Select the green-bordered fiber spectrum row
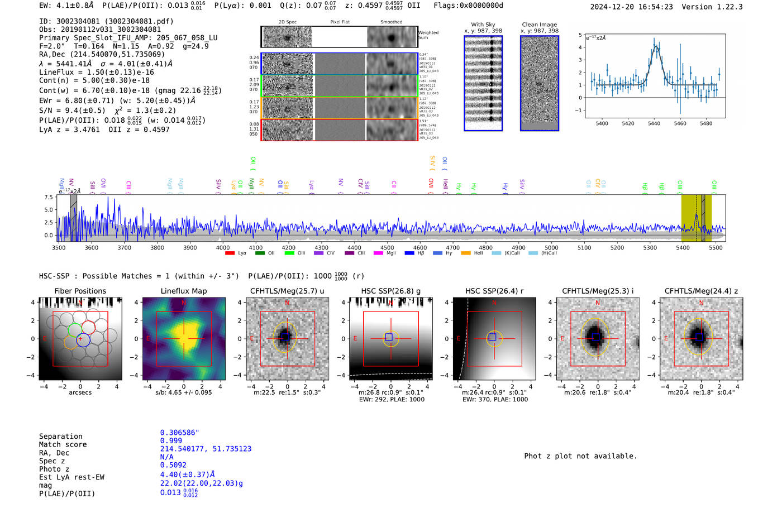Screen dimensions: 782x532 340,86
